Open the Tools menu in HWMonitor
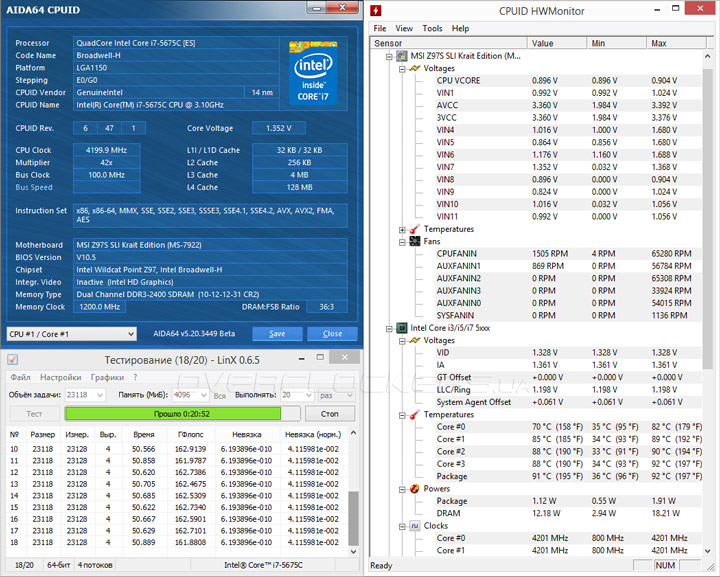Image resolution: width=720 pixels, height=577 pixels. point(432,29)
